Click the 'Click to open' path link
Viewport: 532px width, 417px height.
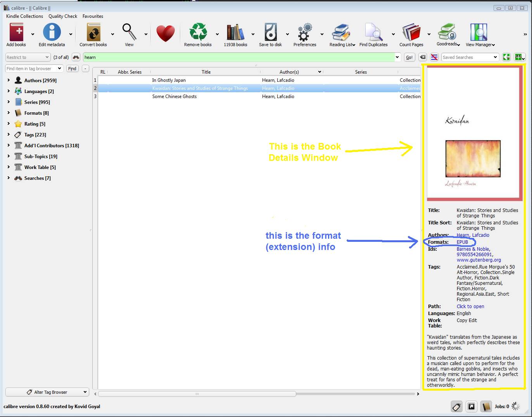470,307
